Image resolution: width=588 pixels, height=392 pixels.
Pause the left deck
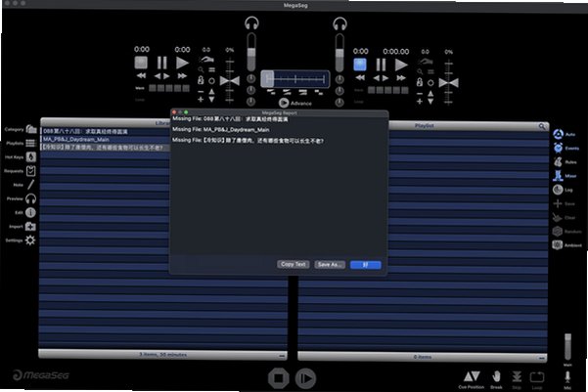[162, 63]
